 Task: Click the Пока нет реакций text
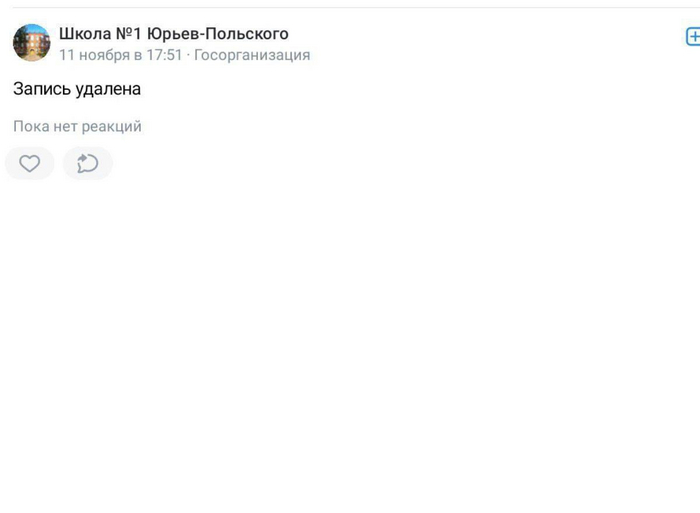[77, 127]
